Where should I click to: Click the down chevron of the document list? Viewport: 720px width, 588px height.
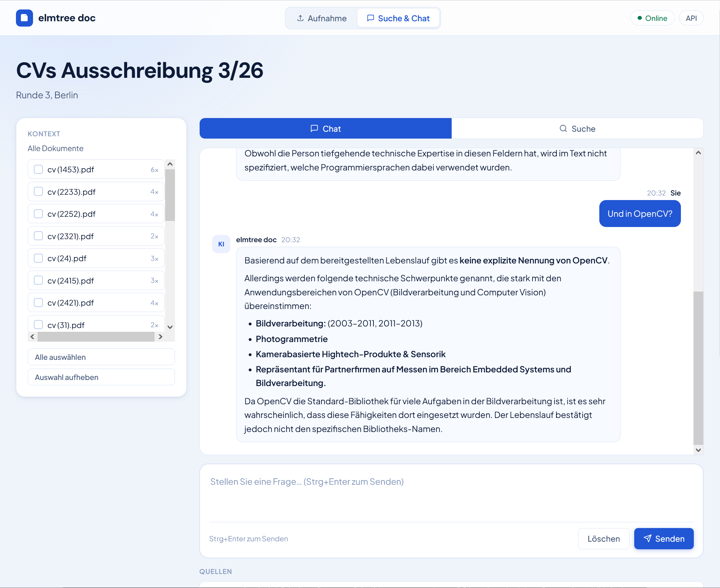click(170, 327)
